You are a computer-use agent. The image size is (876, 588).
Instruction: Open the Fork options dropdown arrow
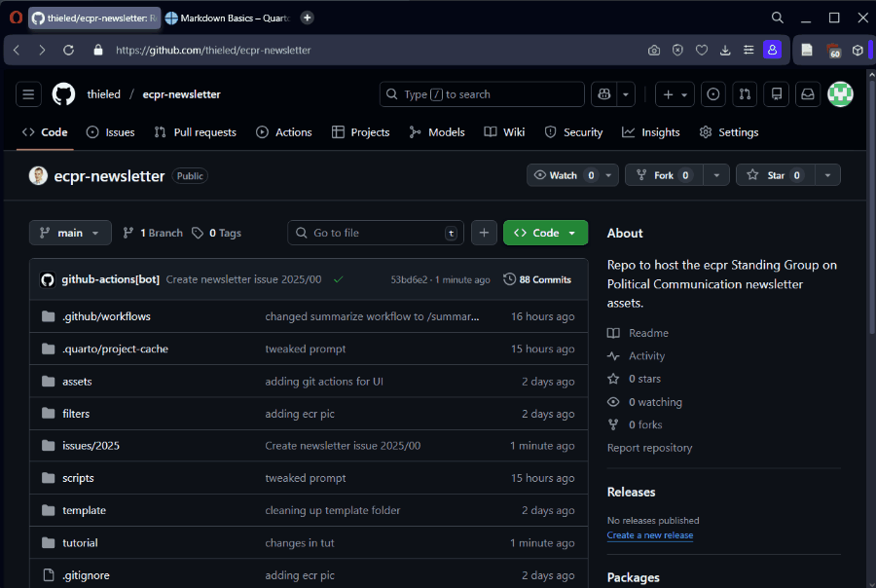pos(717,175)
